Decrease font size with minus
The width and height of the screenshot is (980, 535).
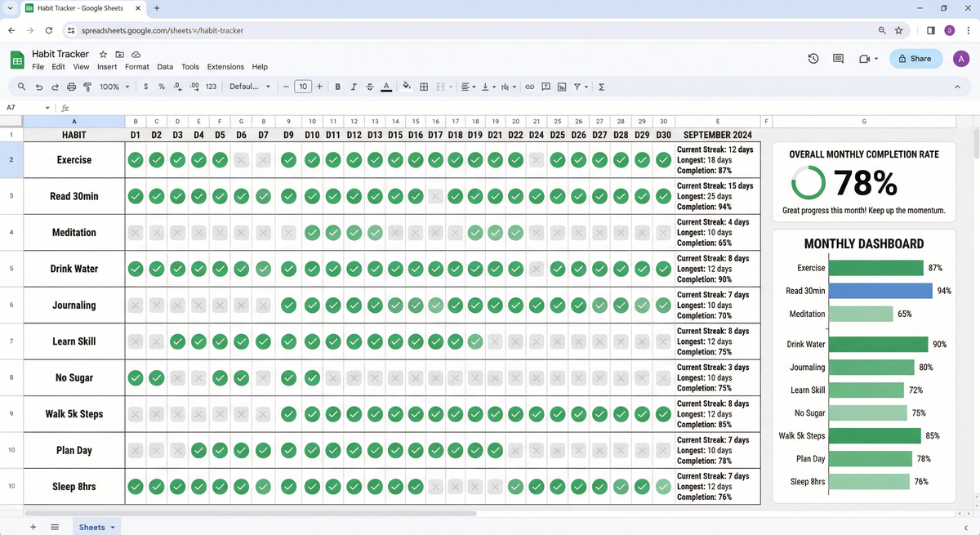point(286,87)
